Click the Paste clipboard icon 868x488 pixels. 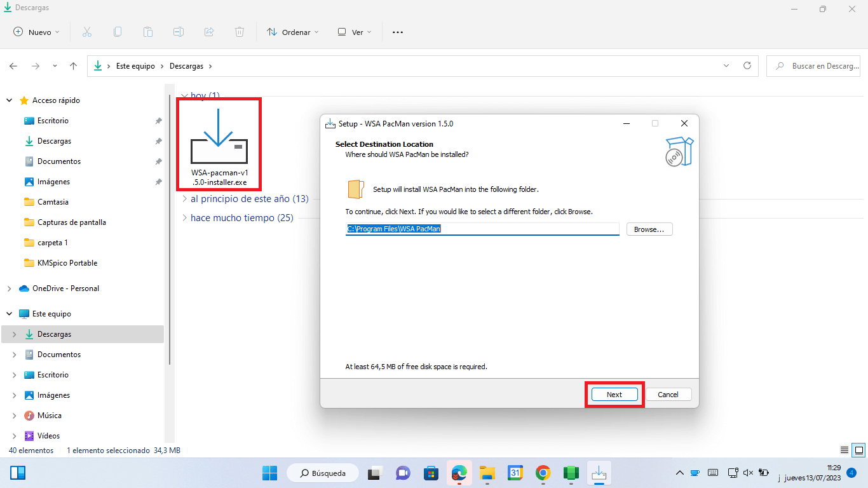coord(148,32)
